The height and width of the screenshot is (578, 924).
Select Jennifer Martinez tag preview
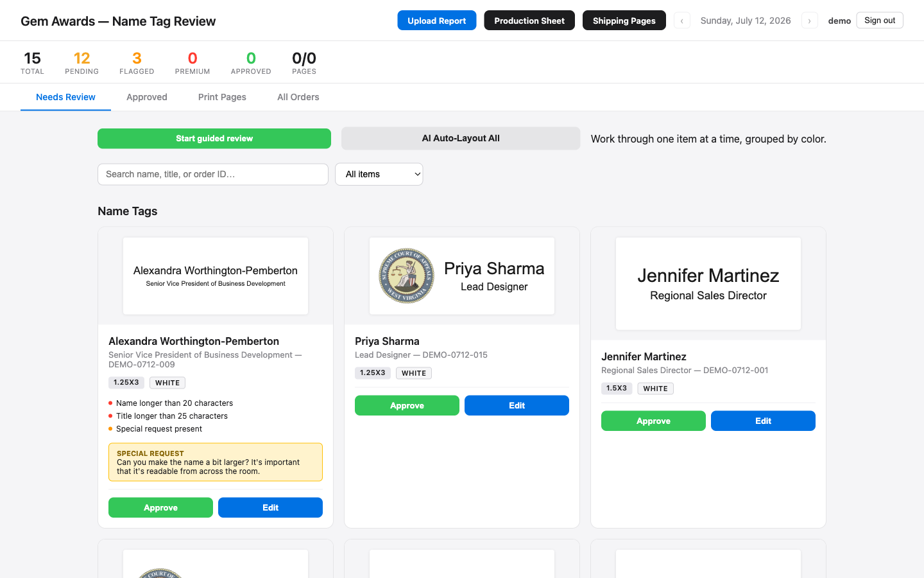tap(708, 284)
